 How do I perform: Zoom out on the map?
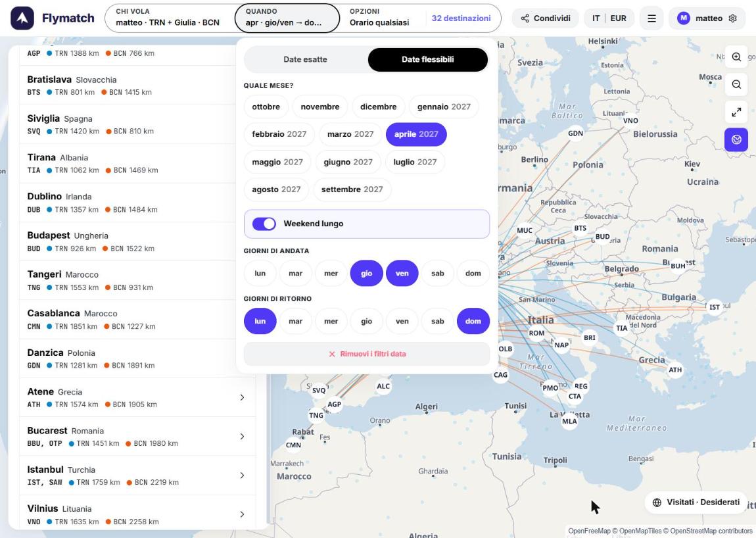(736, 84)
